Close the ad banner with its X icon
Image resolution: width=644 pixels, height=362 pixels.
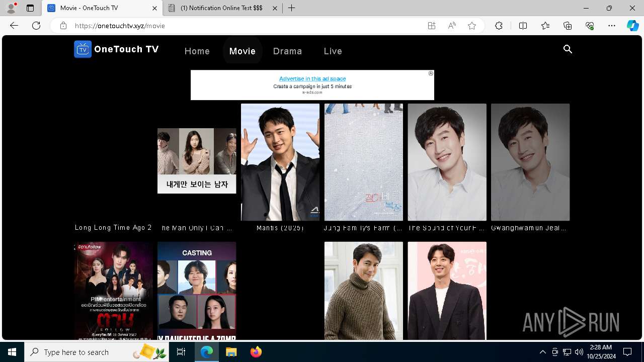pyautogui.click(x=431, y=73)
